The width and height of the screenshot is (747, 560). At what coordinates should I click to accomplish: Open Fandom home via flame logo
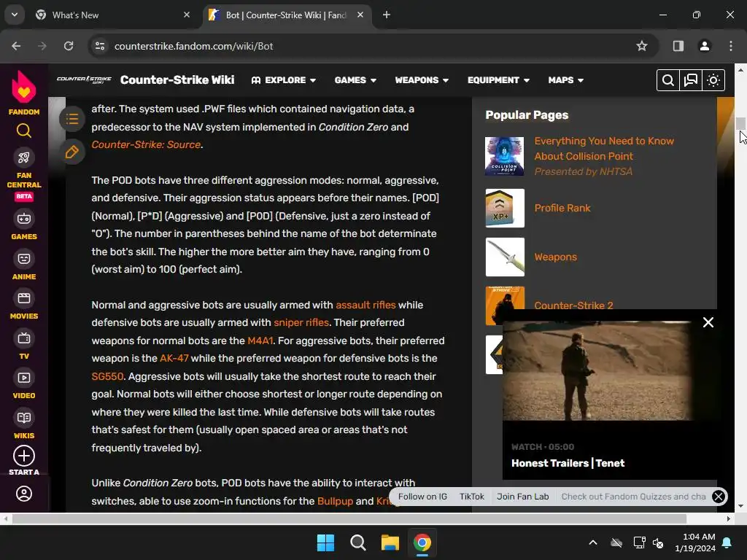(24, 87)
